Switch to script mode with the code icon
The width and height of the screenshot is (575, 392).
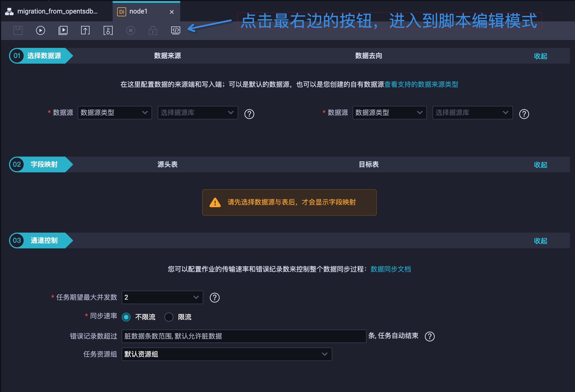coord(176,30)
